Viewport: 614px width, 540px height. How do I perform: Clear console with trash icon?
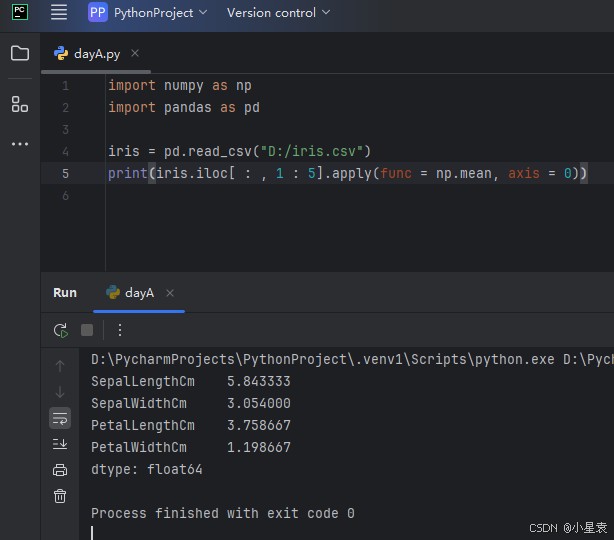(60, 496)
